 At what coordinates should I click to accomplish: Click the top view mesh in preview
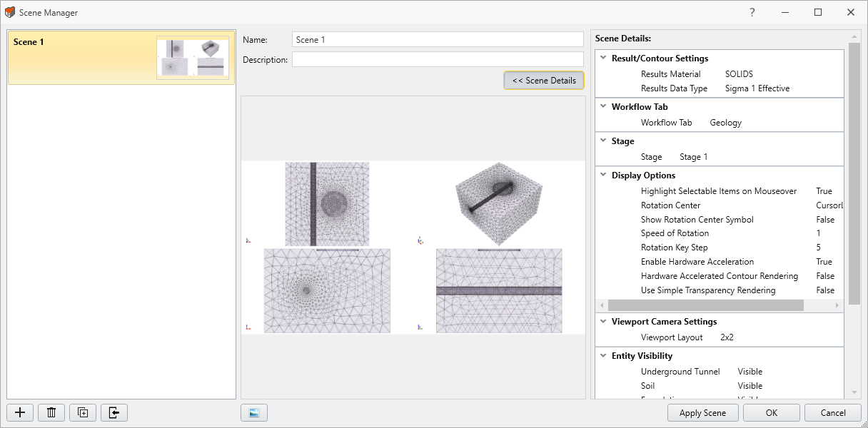(327, 204)
